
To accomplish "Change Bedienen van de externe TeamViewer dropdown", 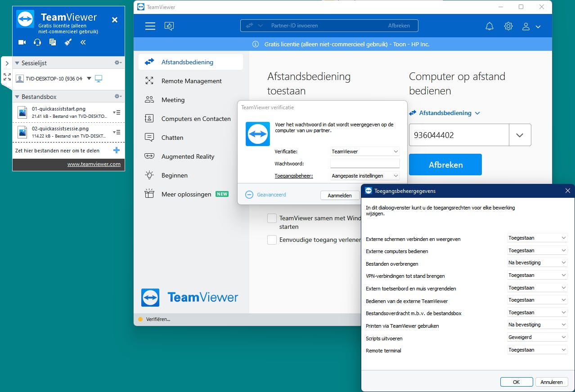I will [x=537, y=300].
